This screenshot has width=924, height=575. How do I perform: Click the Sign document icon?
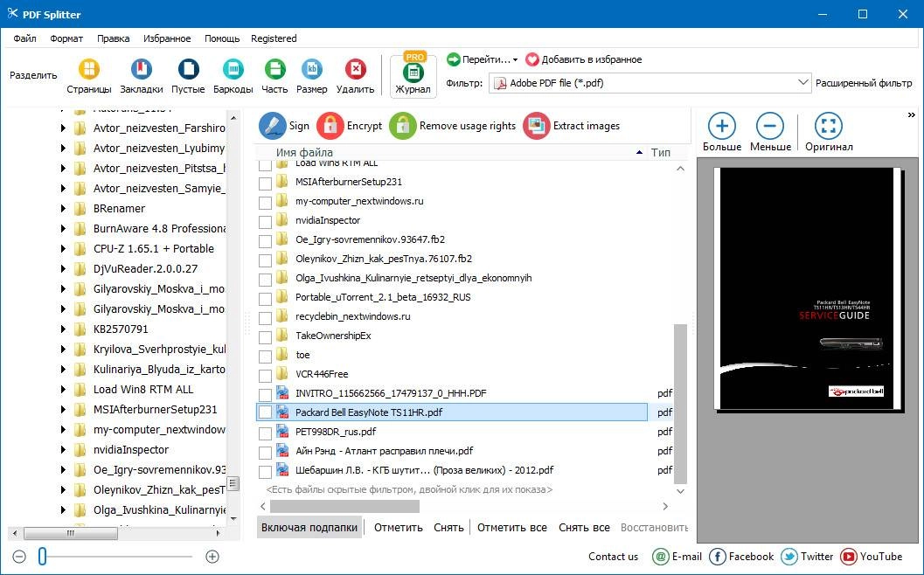point(272,126)
